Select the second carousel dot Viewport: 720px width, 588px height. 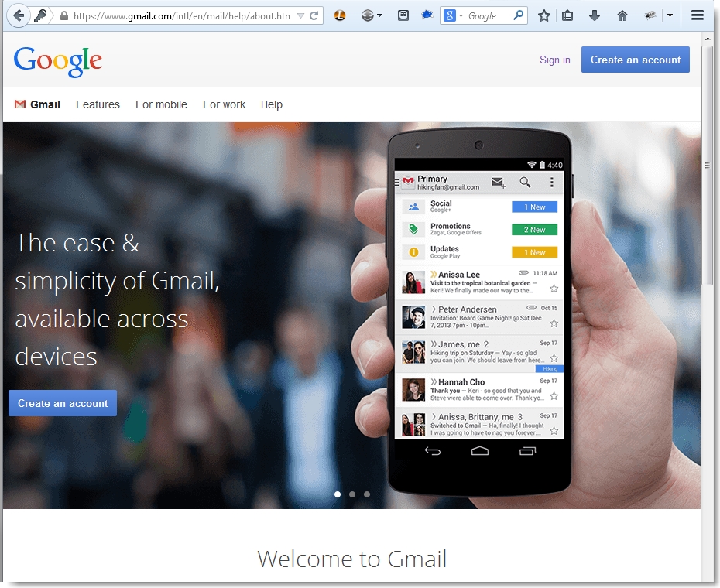click(352, 494)
